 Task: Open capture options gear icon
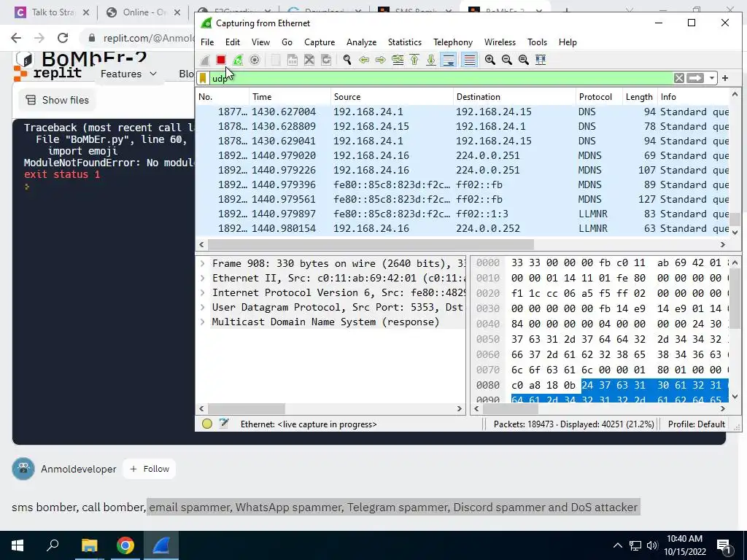pos(255,60)
